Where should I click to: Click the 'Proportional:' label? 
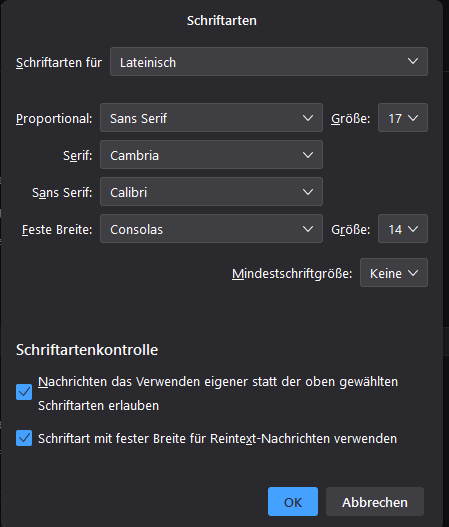[x=54, y=119]
